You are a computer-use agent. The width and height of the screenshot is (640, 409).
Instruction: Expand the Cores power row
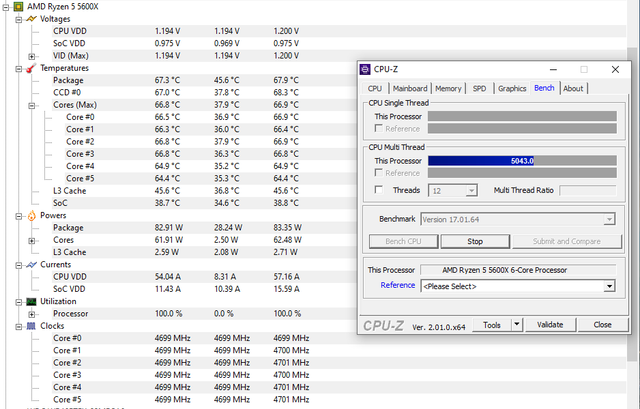click(31, 240)
